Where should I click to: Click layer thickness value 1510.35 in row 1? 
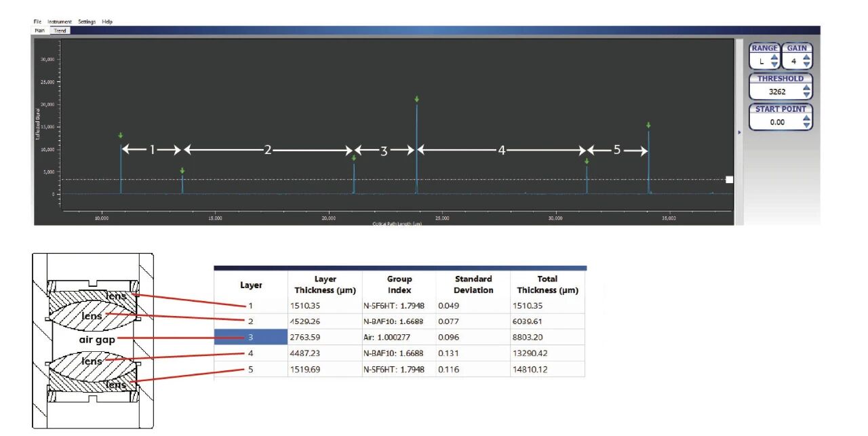304,306
